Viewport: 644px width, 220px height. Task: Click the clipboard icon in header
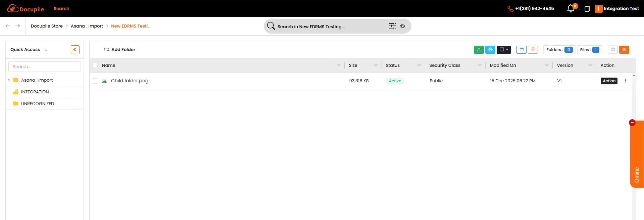click(587, 9)
